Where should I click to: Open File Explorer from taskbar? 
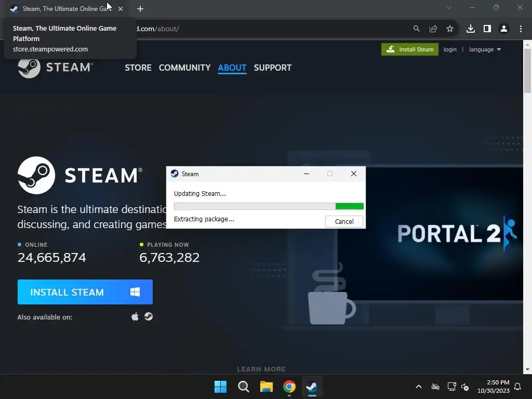coord(267,387)
